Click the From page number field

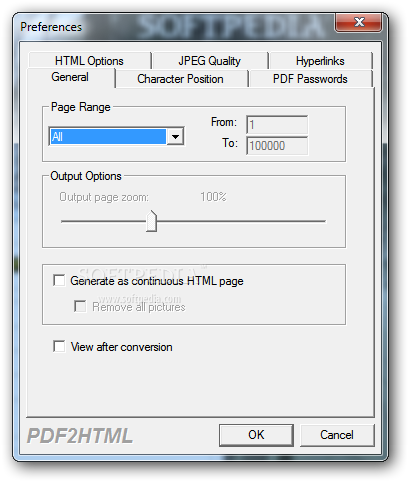pos(277,125)
